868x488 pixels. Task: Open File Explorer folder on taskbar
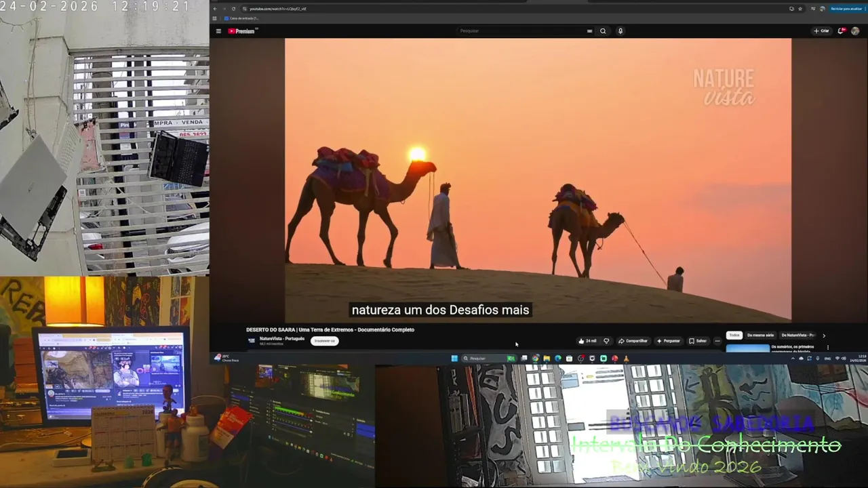pos(547,359)
